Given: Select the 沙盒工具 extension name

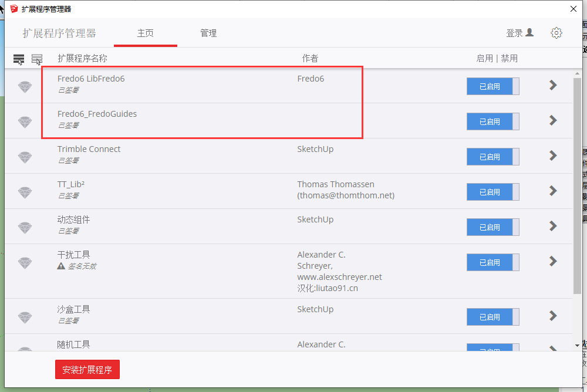Looking at the screenshot, I should [x=73, y=309].
